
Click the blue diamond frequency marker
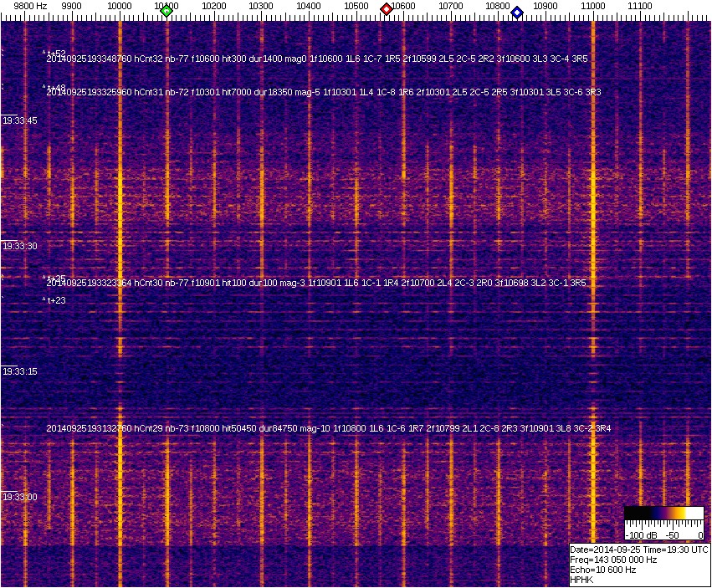(x=517, y=13)
